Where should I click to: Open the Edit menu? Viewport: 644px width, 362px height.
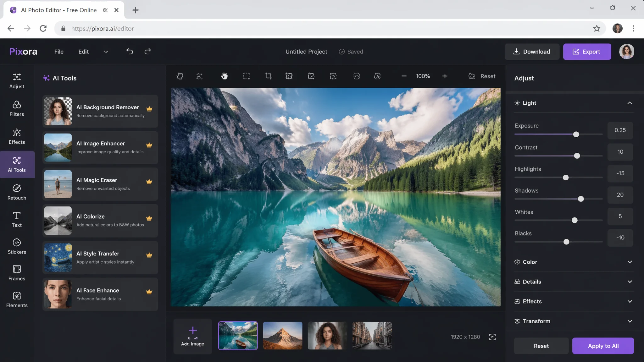(83, 52)
